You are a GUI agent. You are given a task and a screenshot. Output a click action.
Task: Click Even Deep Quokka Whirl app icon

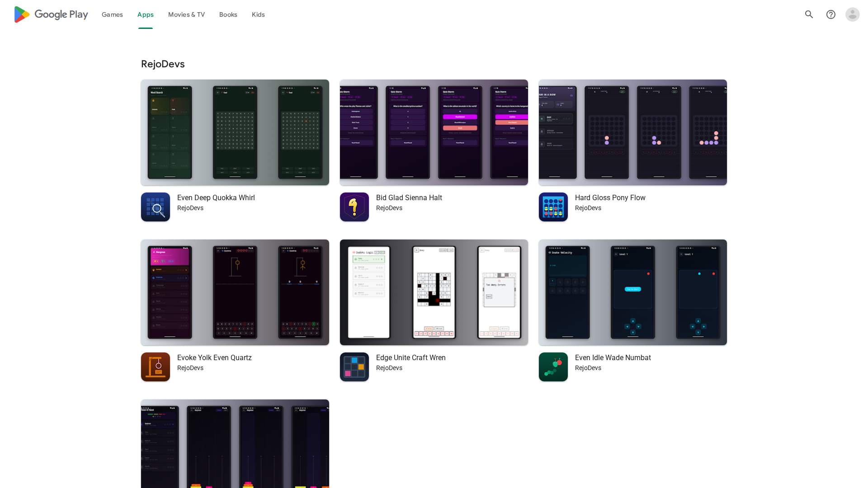[156, 207]
